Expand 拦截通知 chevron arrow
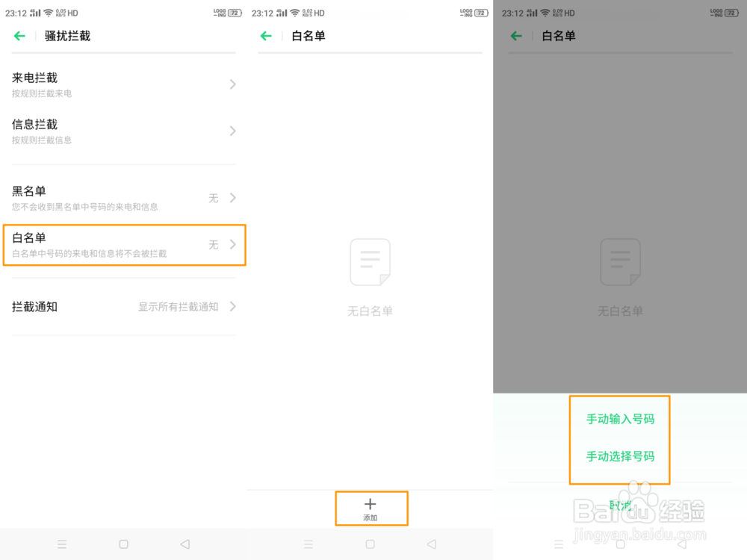This screenshot has height=560, width=747. (232, 306)
